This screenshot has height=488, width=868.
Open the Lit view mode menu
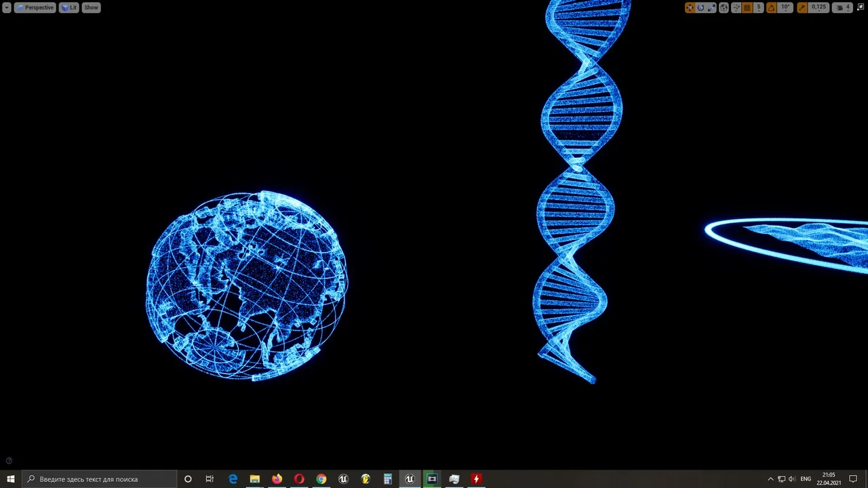click(69, 7)
